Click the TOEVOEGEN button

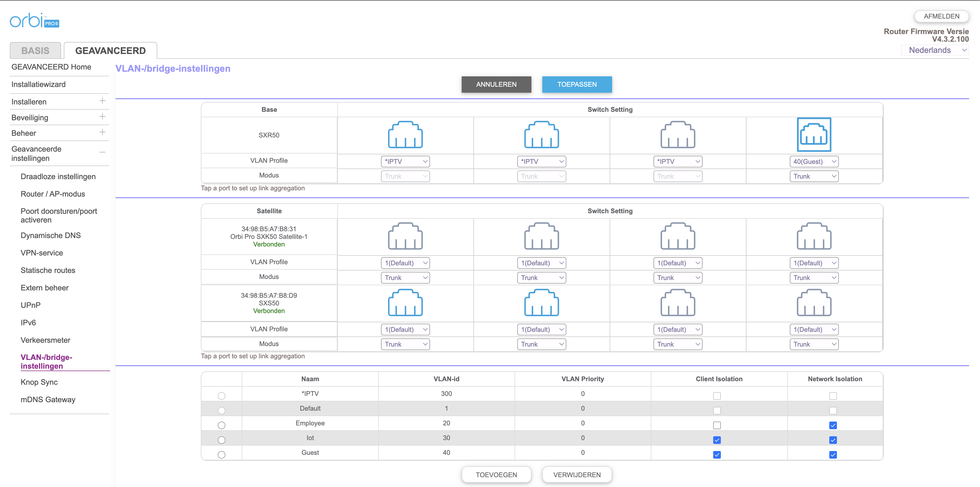pyautogui.click(x=496, y=475)
